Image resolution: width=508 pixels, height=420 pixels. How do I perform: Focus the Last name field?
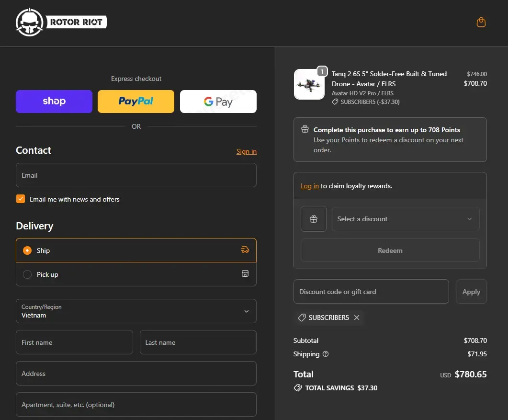tap(198, 342)
